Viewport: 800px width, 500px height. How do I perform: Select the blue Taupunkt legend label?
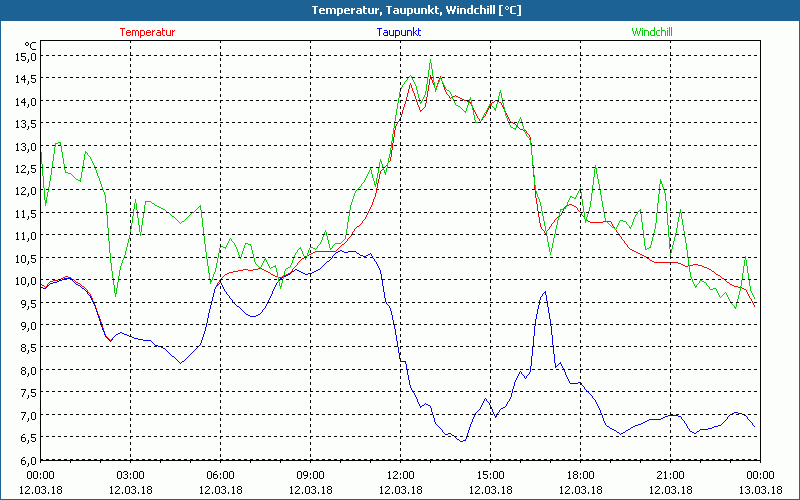pos(398,32)
